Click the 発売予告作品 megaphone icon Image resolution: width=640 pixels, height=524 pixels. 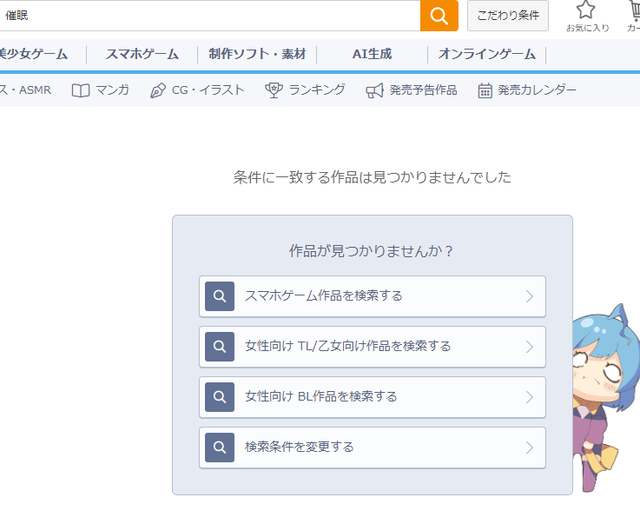375,91
